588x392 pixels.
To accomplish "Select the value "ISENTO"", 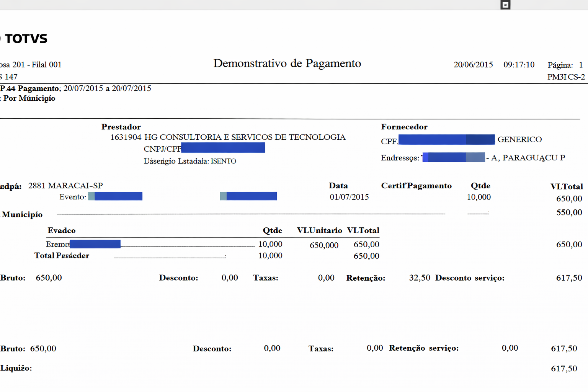I will pyautogui.click(x=224, y=161).
